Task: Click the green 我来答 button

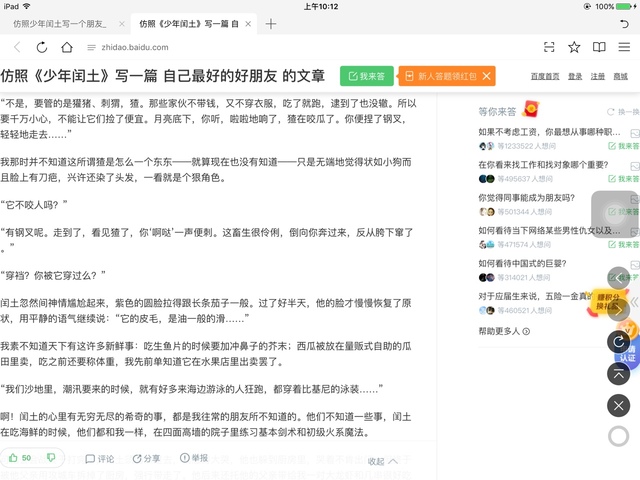Action: [x=366, y=76]
